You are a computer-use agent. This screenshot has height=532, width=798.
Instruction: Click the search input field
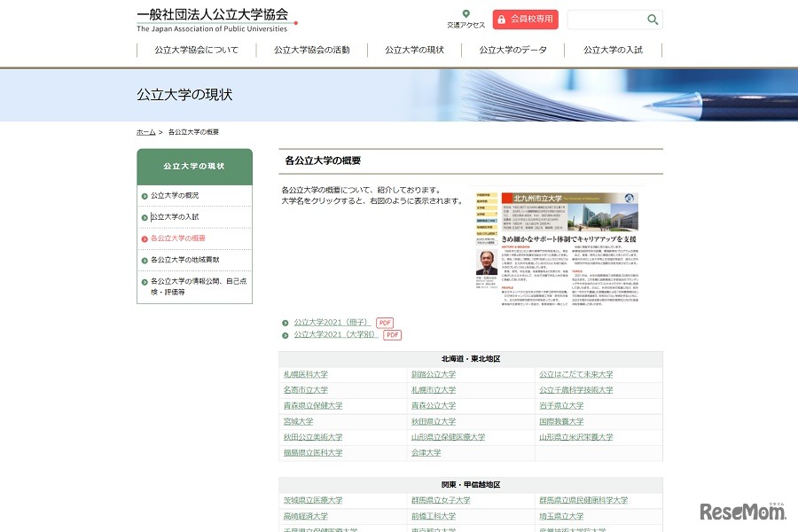[607, 20]
